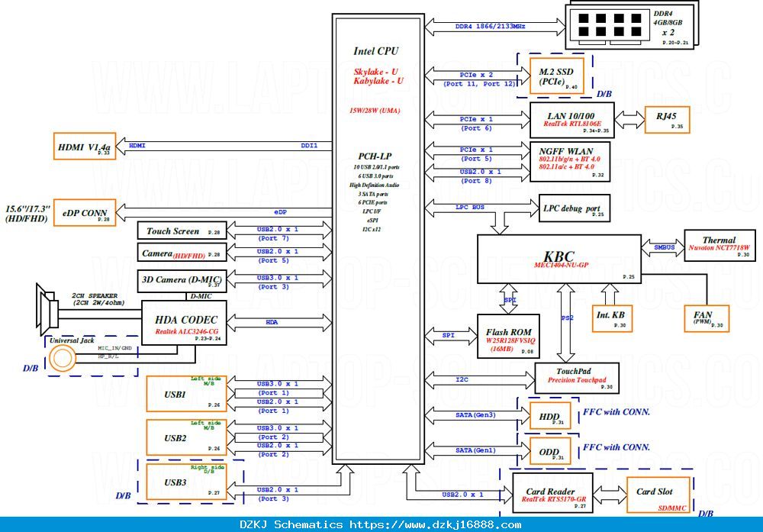Click the TouchPad block

[x=577, y=378]
